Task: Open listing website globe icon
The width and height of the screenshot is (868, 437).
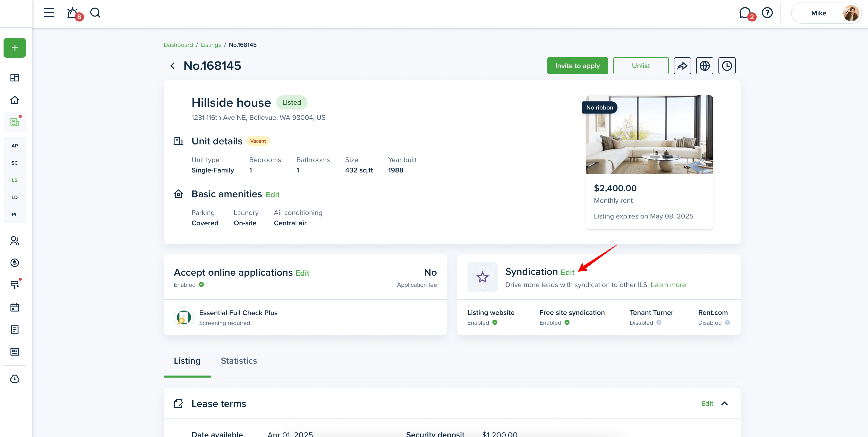Action: [705, 66]
